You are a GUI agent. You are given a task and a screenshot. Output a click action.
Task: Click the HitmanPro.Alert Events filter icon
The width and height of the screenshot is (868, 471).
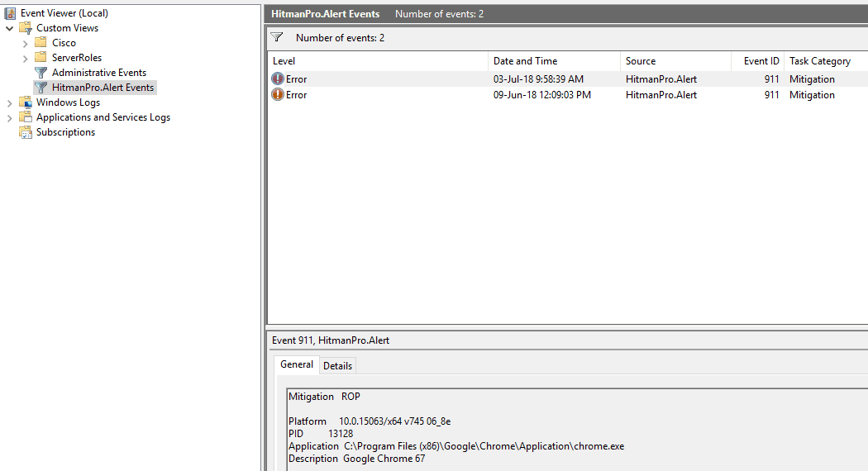(41, 88)
